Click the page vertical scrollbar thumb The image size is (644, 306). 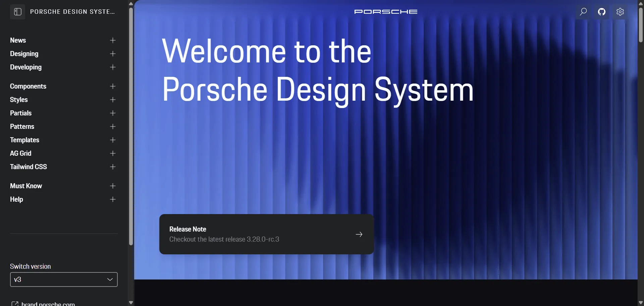coord(641,25)
